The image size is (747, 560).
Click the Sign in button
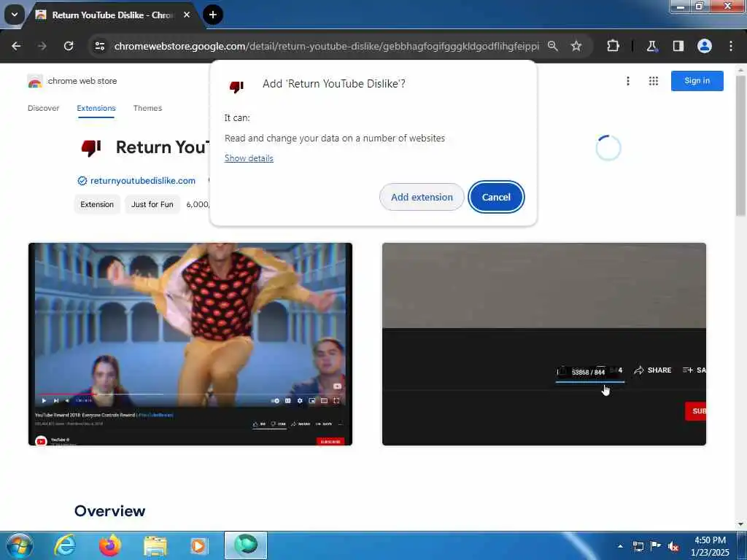point(697,80)
